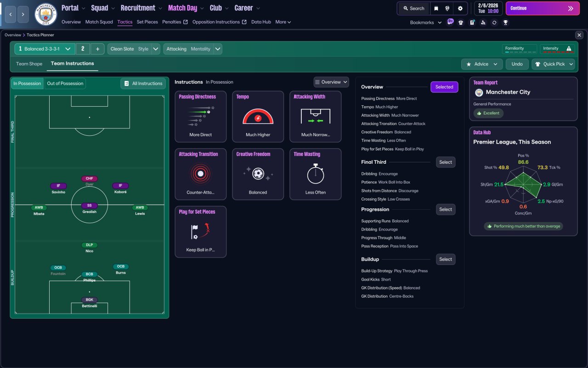The width and height of the screenshot is (588, 368).
Task: Open the Tempo instruction card
Action: 258,116
